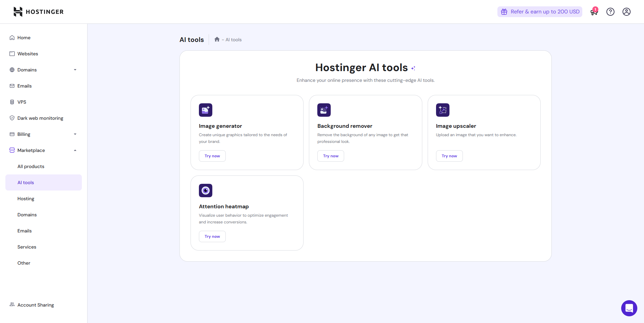644x323 pixels.
Task: Click the Attention heatmap eye icon
Action: (206, 191)
